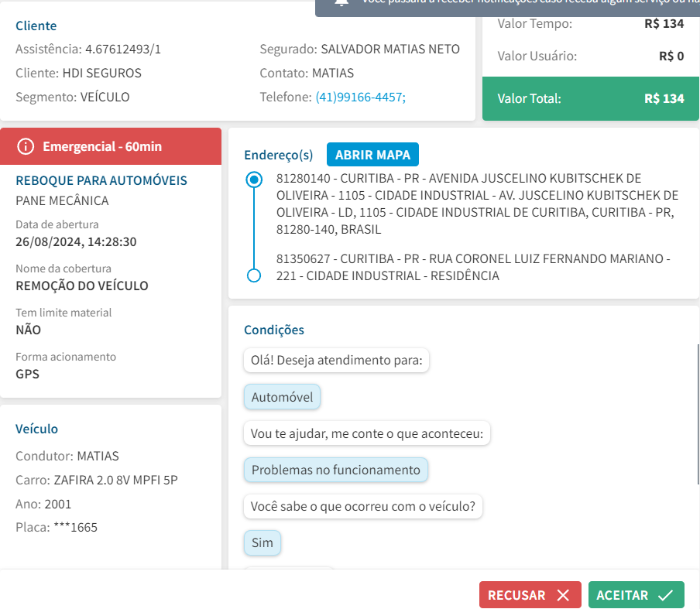Click the notification bell icon in the top banner
The image size is (700, 609).
coord(341,2)
